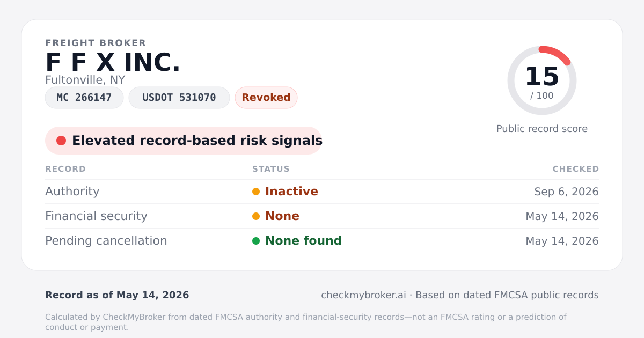Click the Revoked status pill
The height and width of the screenshot is (338, 644).
266,98
